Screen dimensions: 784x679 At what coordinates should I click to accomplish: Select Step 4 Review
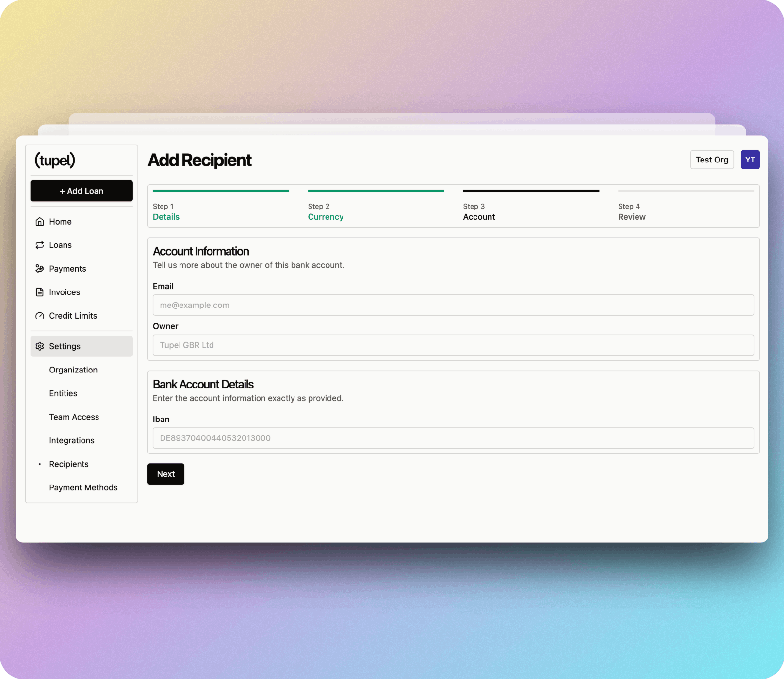(631, 217)
